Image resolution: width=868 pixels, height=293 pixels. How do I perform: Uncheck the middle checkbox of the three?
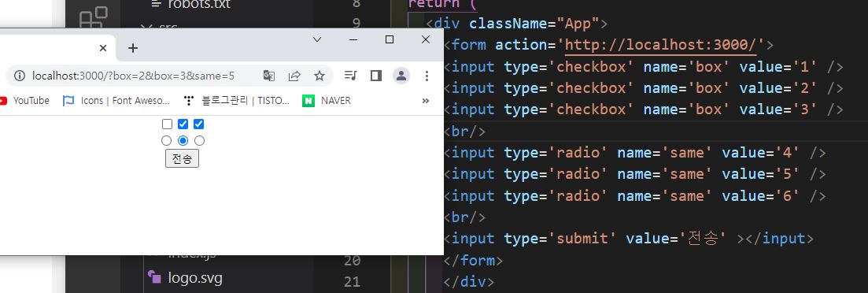(183, 124)
